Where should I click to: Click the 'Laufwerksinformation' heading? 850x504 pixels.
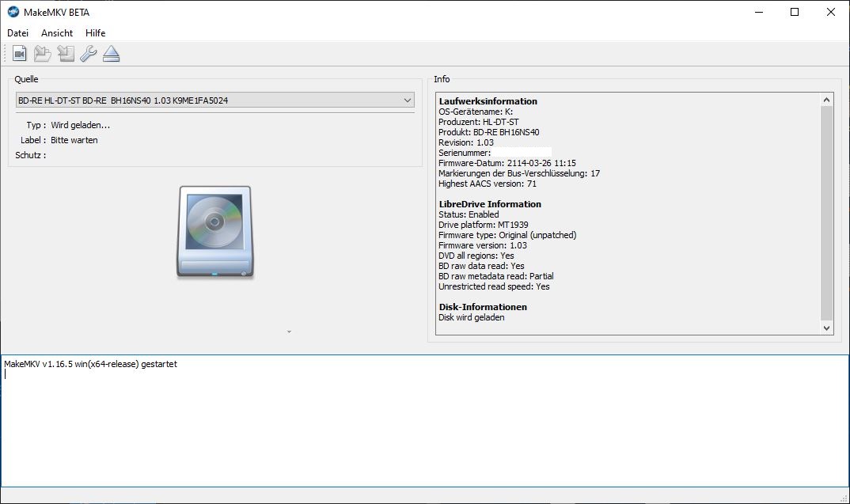click(x=488, y=101)
